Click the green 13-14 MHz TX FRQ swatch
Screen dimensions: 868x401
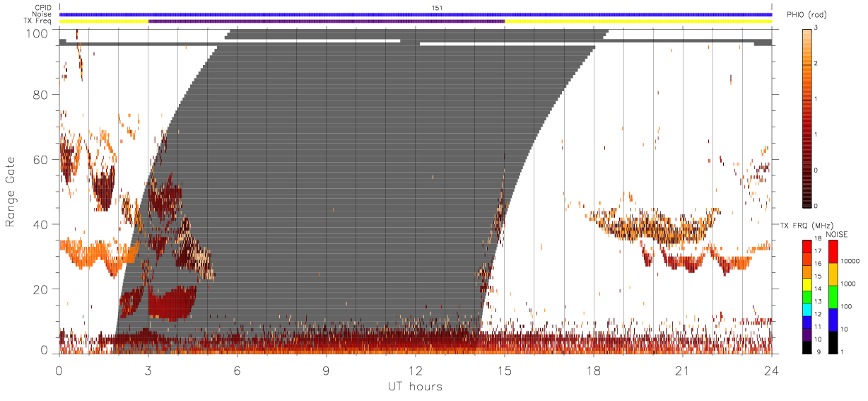tap(807, 296)
